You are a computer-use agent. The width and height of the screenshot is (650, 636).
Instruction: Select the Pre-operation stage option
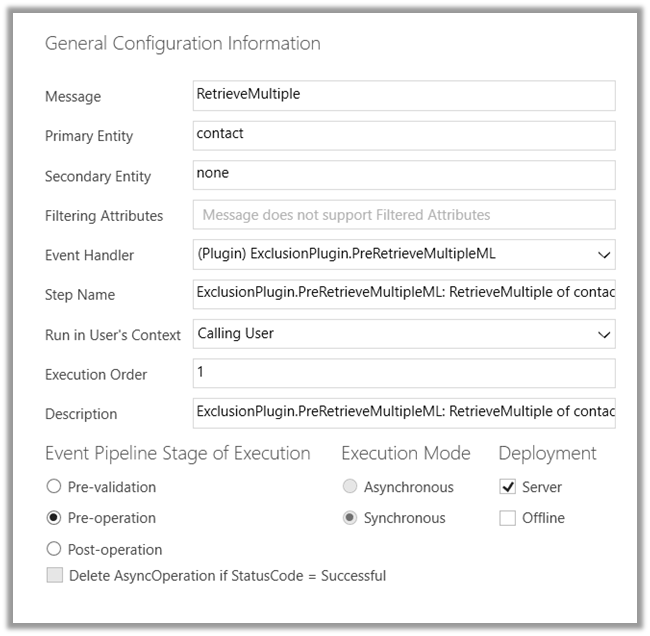54,518
